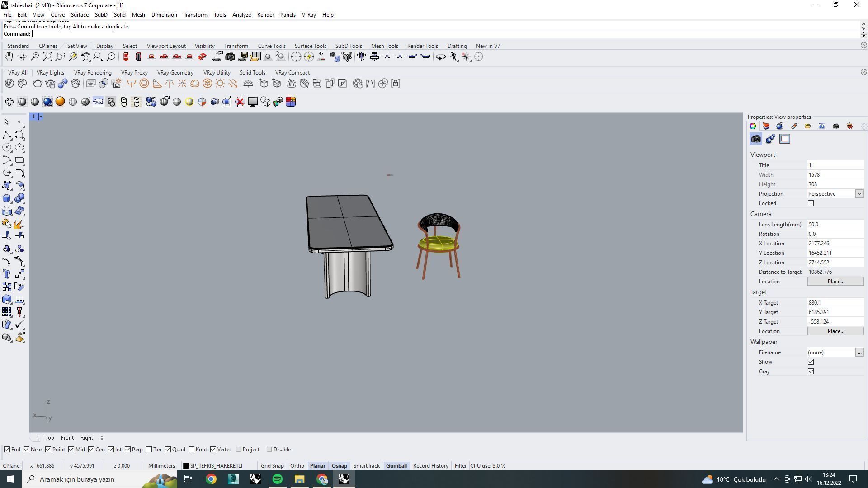This screenshot has width=868, height=488.
Task: Choose the Rendered display mode orange sphere
Action: pos(60,102)
